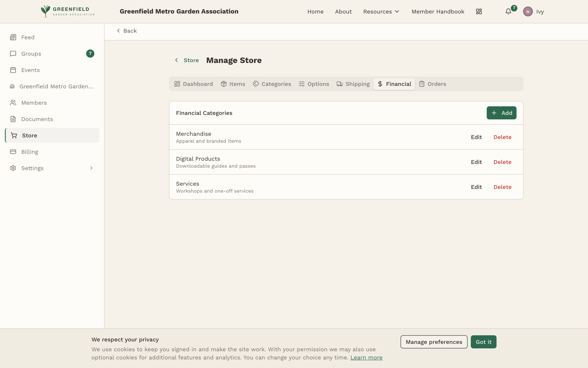Click the Financial Categories heading
Image resolution: width=588 pixels, height=368 pixels.
click(x=204, y=113)
